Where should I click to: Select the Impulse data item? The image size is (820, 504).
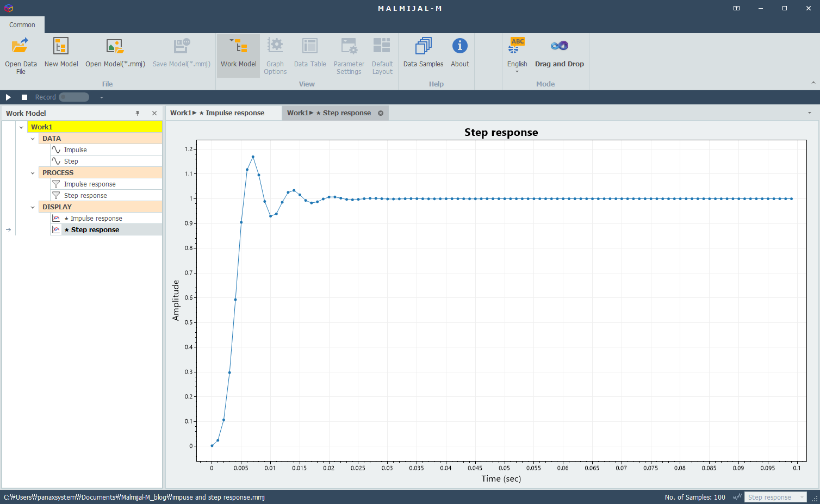(x=106, y=150)
